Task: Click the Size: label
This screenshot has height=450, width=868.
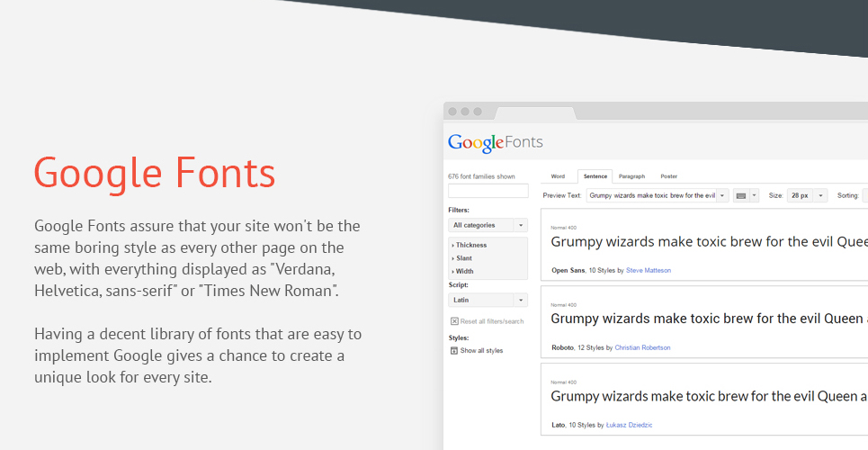Action: pyautogui.click(x=776, y=195)
